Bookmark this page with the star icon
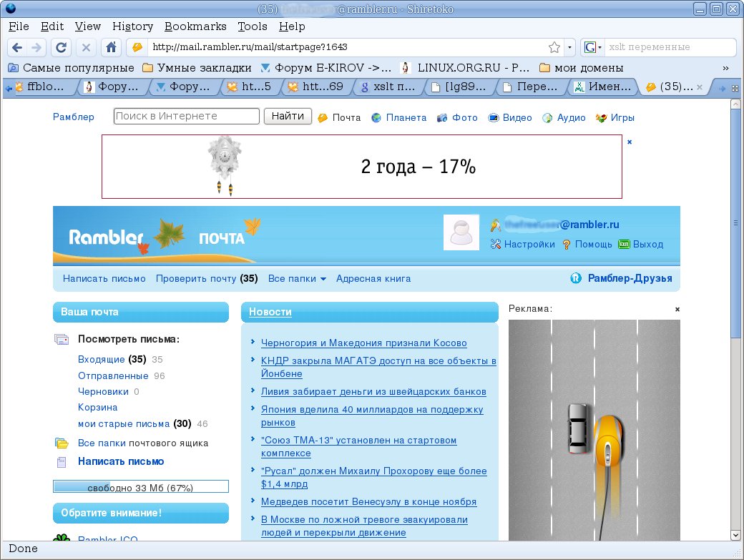This screenshot has height=560, width=744. 554,47
